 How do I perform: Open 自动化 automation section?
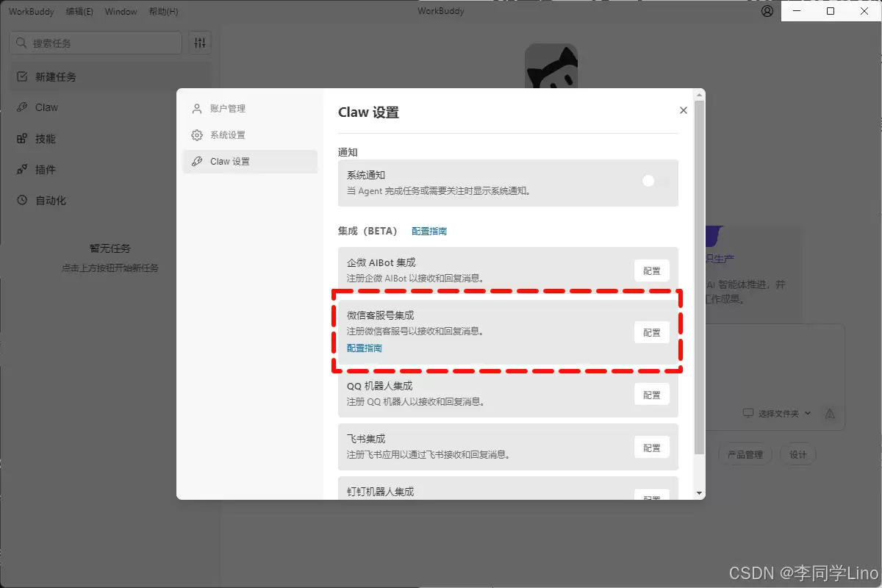[x=50, y=201]
